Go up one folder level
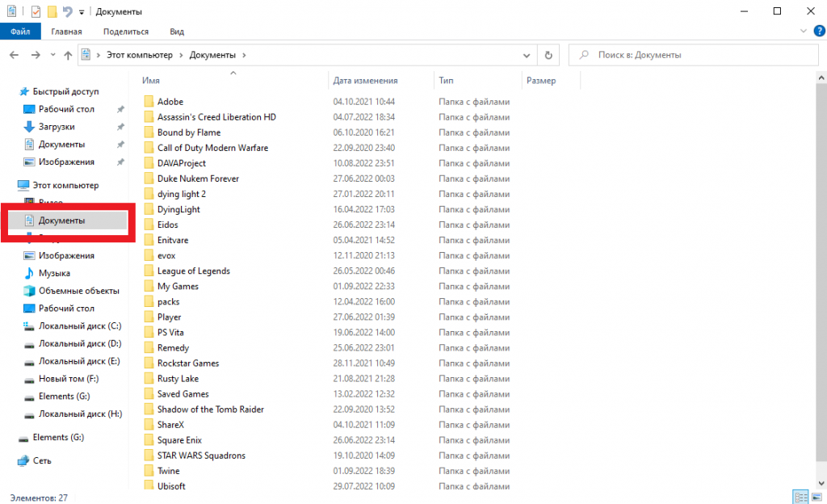 coord(68,55)
